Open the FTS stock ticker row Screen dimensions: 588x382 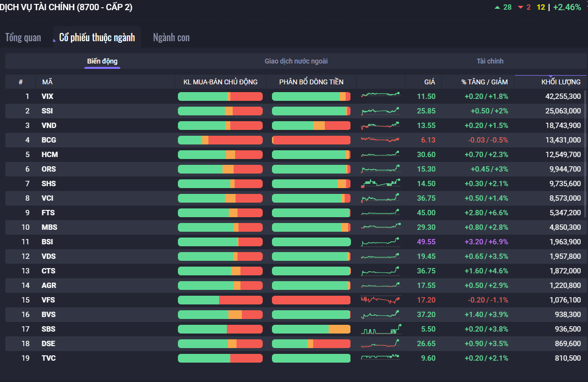[x=48, y=213]
